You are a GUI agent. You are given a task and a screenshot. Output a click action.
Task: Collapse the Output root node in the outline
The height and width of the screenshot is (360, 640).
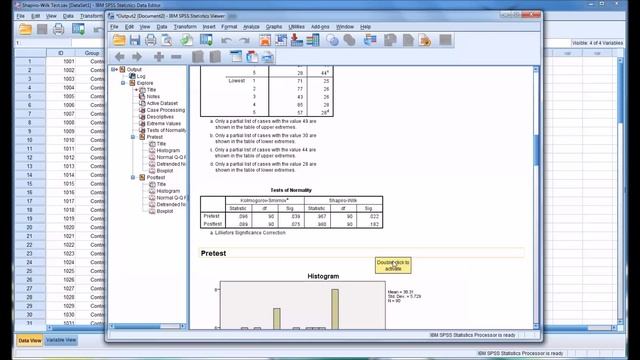[114, 69]
